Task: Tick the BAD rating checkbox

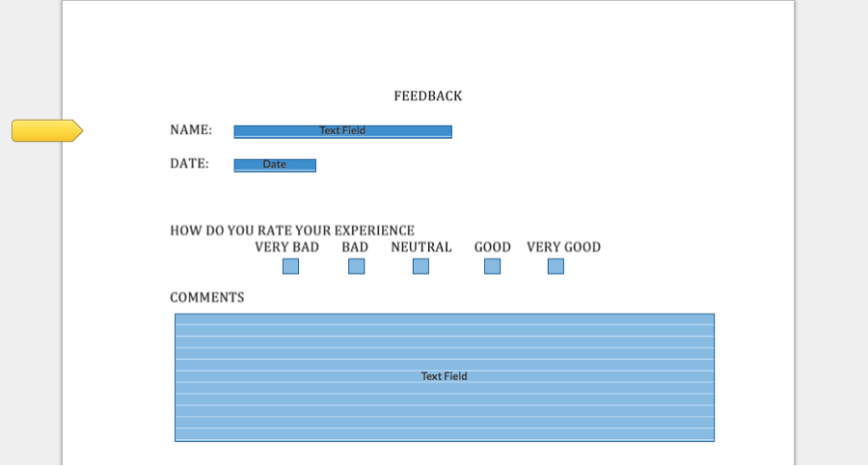Action: [x=356, y=266]
